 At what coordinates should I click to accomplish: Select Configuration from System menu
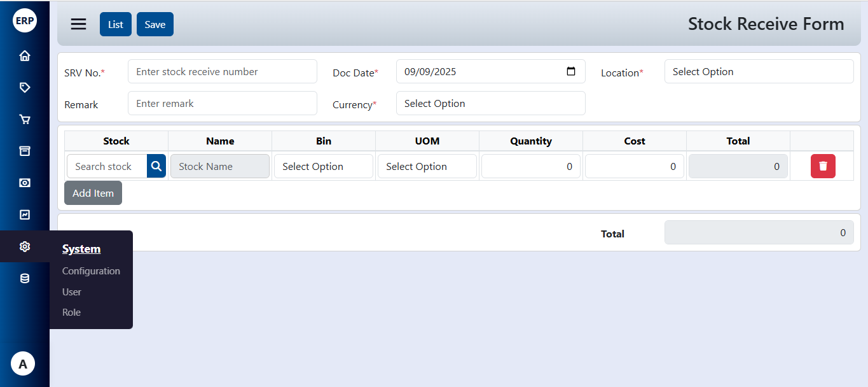click(91, 271)
